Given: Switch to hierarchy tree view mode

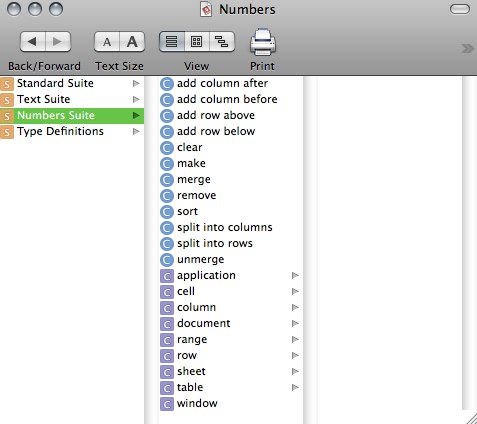Looking at the screenshot, I should (222, 42).
